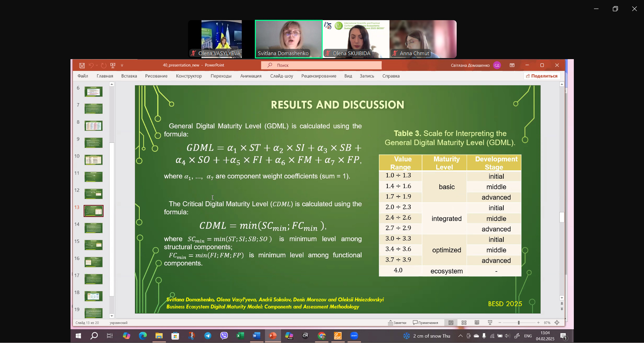644x343 pixels.
Task: Toggle the Заметки notes pane
Action: tap(397, 323)
